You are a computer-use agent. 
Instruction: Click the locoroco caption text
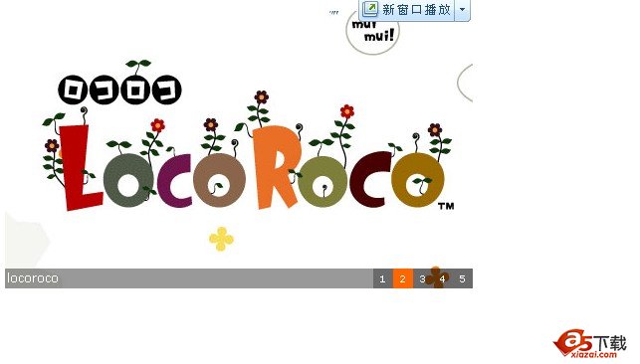click(33, 278)
